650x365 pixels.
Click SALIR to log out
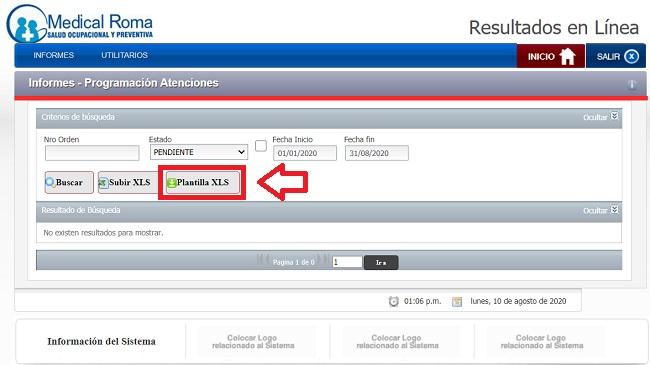pos(616,56)
